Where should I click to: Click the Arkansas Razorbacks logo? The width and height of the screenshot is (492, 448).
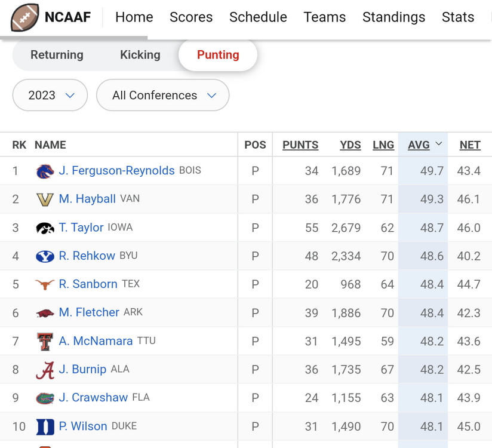coord(45,312)
